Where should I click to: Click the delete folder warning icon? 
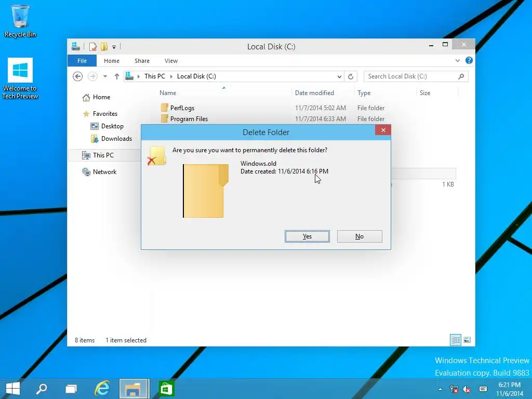[156, 156]
